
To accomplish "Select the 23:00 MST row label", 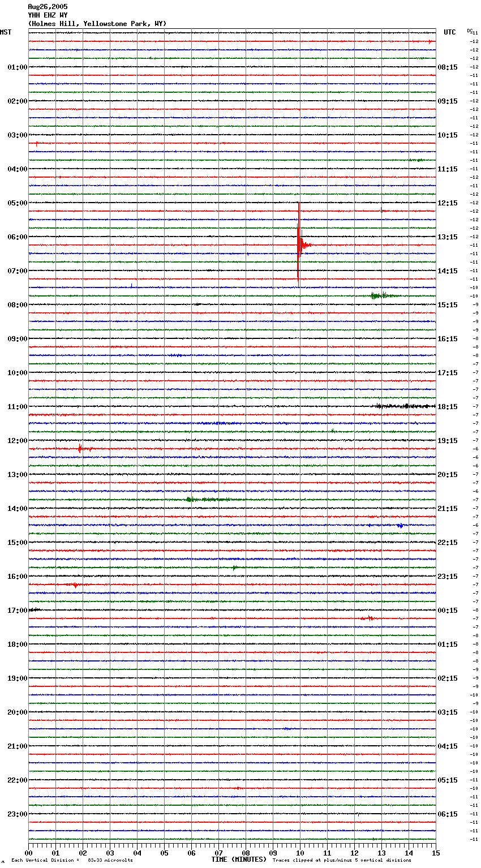I will coord(18,814).
